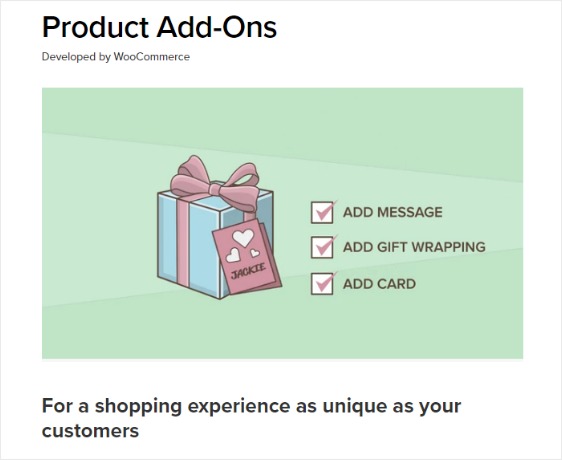Click the ADD GIFT WRAPPING label text

(x=414, y=247)
